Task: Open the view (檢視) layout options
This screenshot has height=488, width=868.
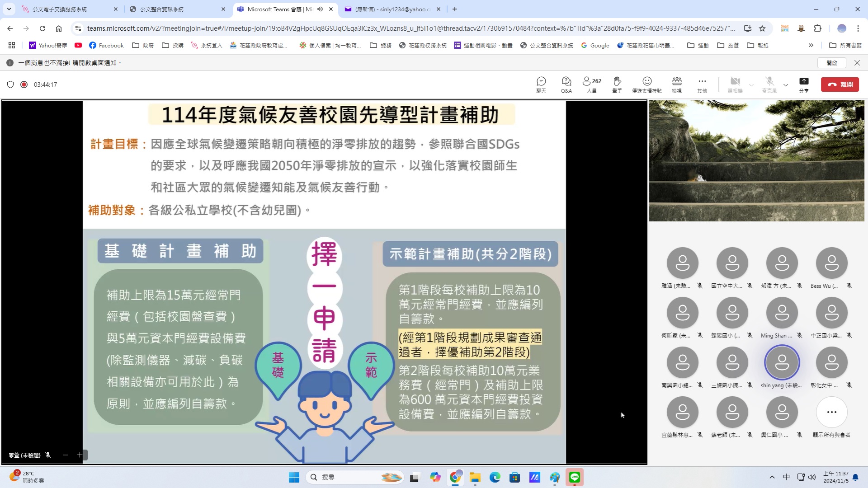Action: pos(677,84)
